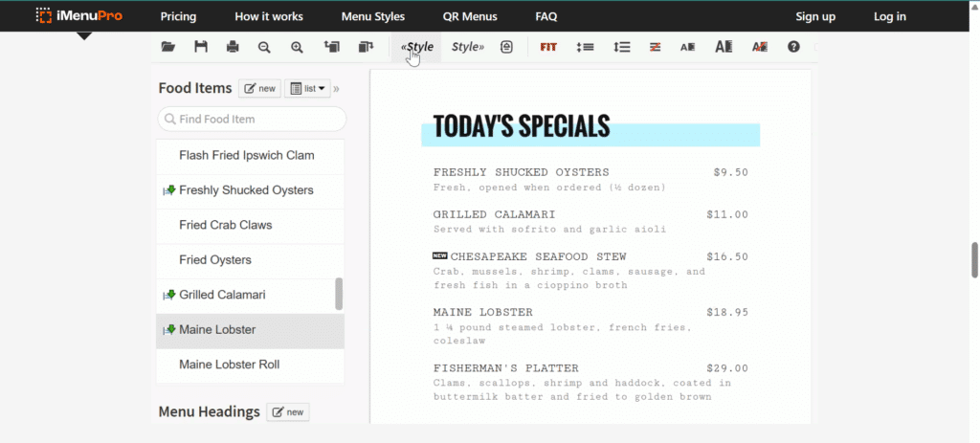Image resolution: width=980 pixels, height=443 pixels.
Task: Click the $9.50 oysters price
Action: coord(730,172)
